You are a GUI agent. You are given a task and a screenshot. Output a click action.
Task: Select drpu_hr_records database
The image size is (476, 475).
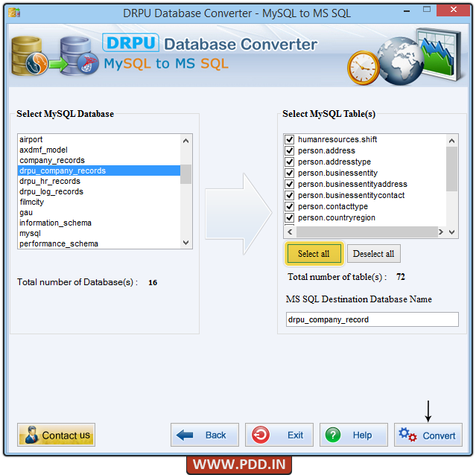[x=99, y=181]
